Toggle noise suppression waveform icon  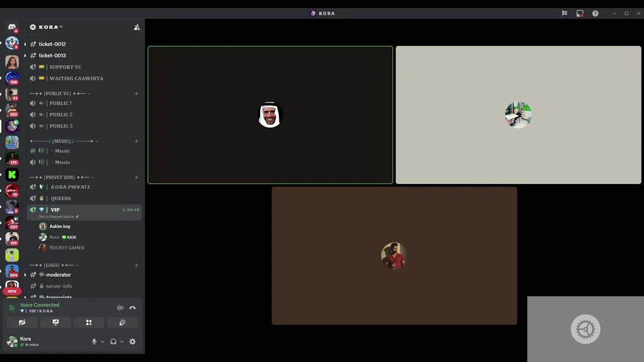(120, 308)
